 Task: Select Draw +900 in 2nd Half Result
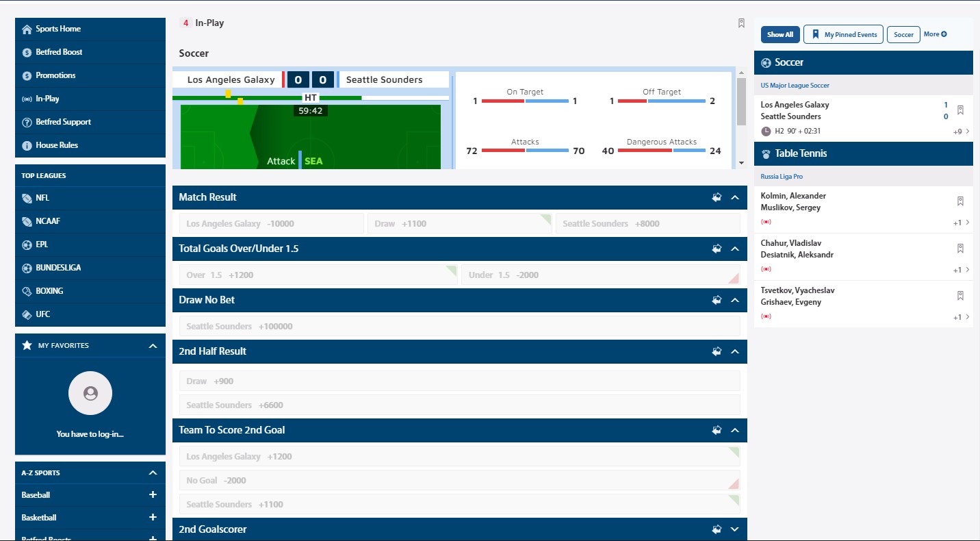pos(460,381)
